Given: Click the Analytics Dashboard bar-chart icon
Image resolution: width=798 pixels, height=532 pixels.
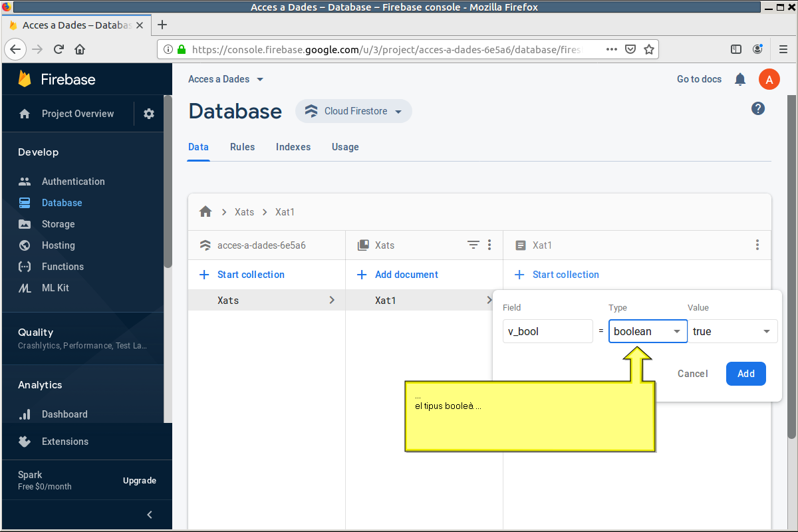Looking at the screenshot, I should point(25,414).
